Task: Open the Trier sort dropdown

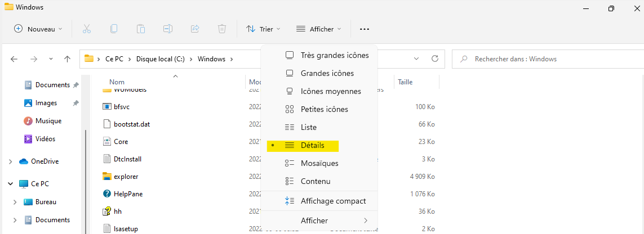Action: point(263,29)
